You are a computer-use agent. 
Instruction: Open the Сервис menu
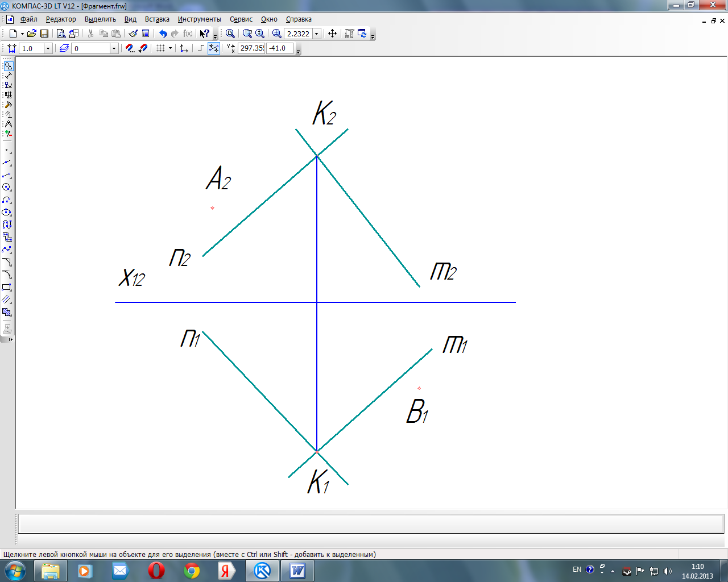point(241,19)
